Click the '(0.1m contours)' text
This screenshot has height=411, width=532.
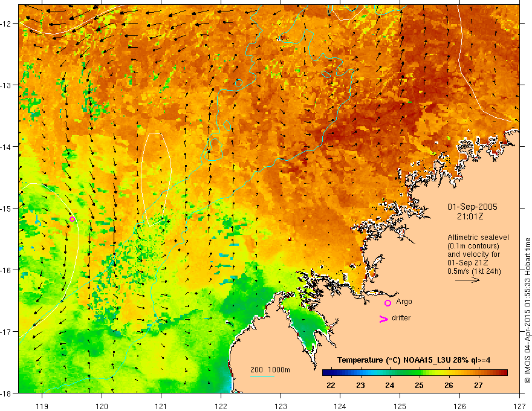click(473, 246)
